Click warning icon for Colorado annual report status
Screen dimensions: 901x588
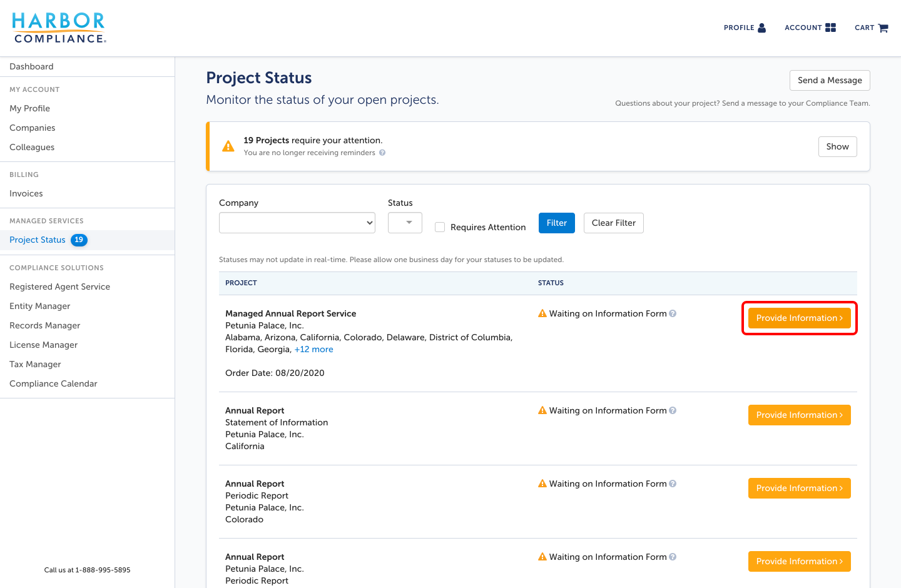point(542,484)
